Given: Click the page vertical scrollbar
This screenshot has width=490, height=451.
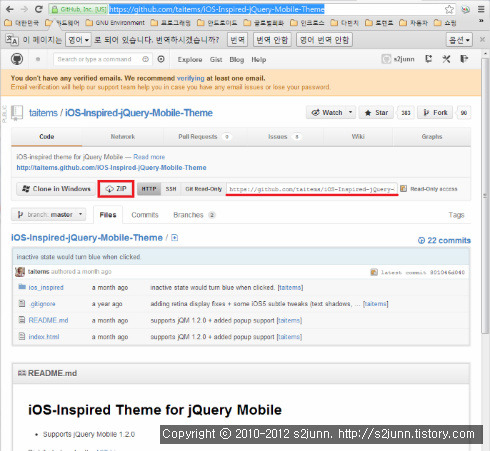Looking at the screenshot, I should point(485,196).
